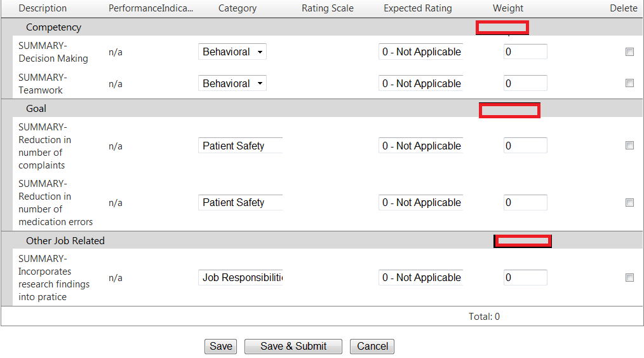Click the Expected Rating column header

[418, 8]
